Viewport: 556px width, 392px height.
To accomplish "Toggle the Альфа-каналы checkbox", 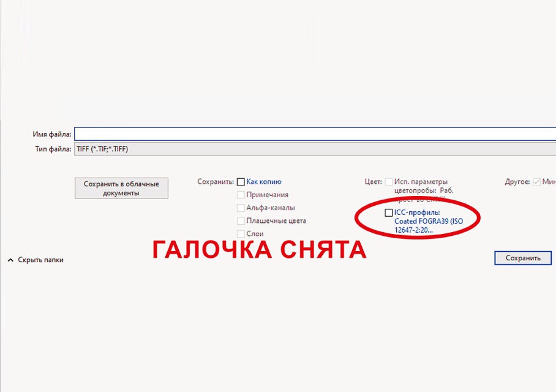I will tap(241, 208).
